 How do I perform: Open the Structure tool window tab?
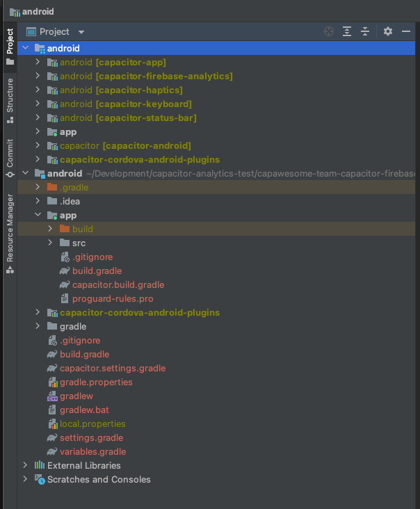pyautogui.click(x=10, y=101)
